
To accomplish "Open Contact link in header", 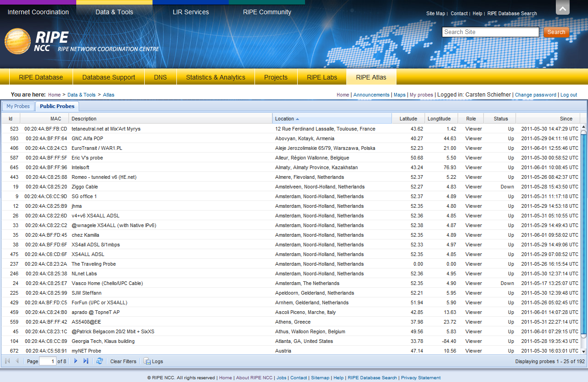I will tap(459, 13).
